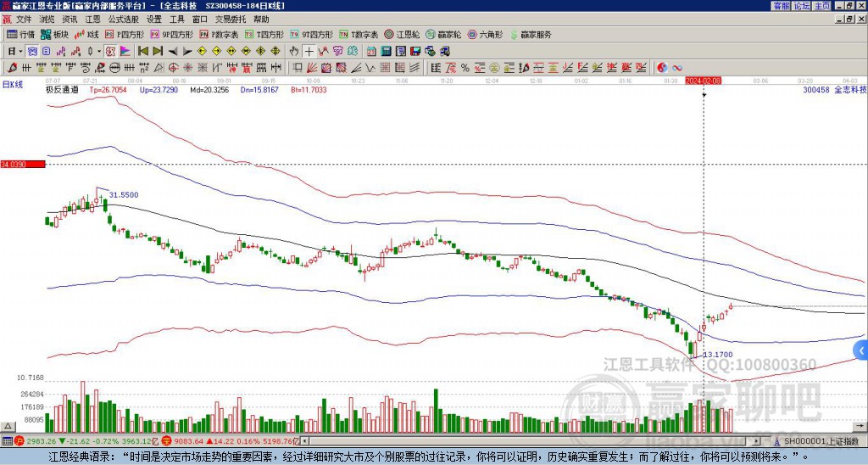The image size is (868, 465).
Task: Click the yin-yang taiji icon
Action: pos(662,68)
